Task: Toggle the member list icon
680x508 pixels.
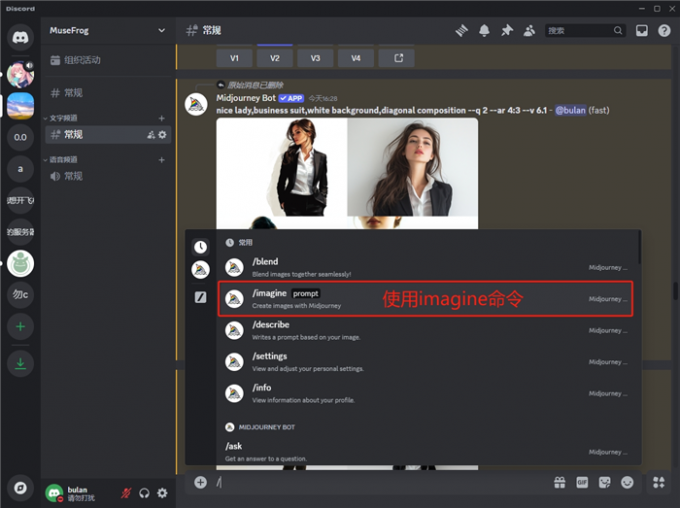Action: (x=529, y=30)
